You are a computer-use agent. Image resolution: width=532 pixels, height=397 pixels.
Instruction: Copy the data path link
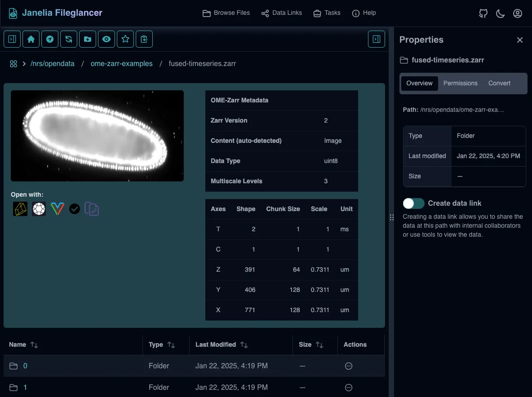click(x=92, y=208)
